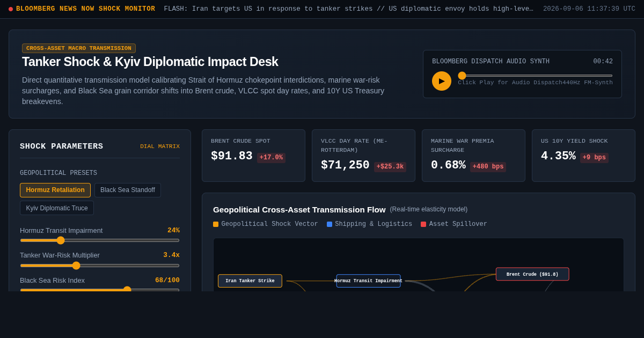Click the 68/100 risk index value
This screenshot has height=338, width=644.
tap(167, 281)
